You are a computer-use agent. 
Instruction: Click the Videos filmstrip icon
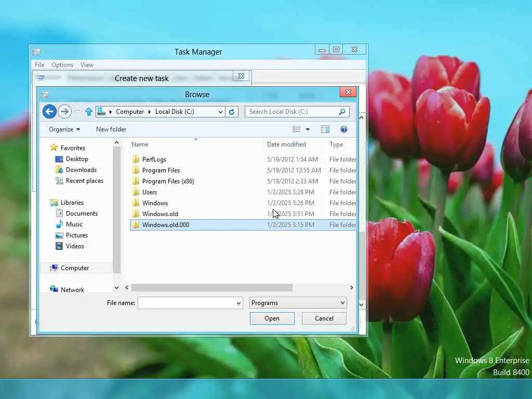coord(59,246)
